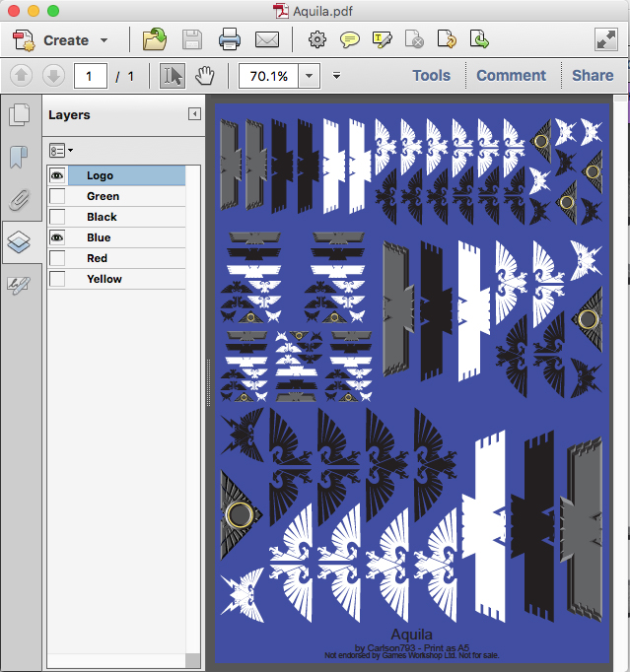Open the Layers panel options menu
Image resolution: width=630 pixels, height=672 pixels.
[x=61, y=150]
